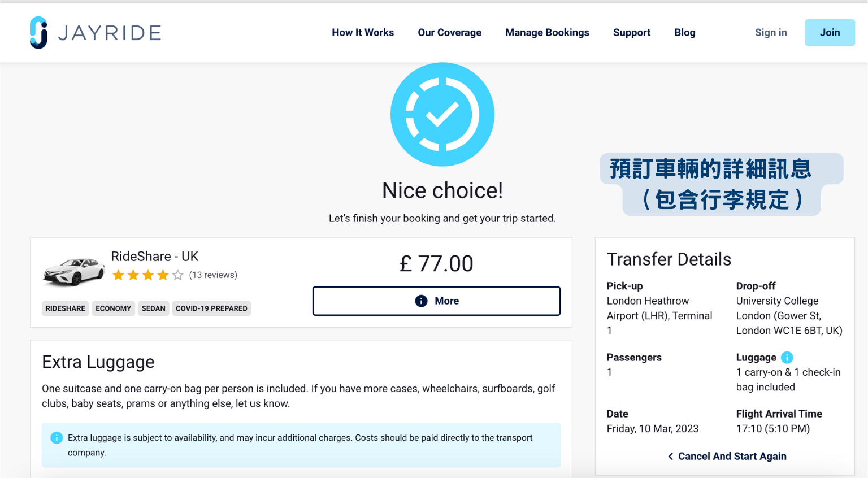The height and width of the screenshot is (478, 868).
Task: Click Cancel And Start Again link
Action: click(x=732, y=456)
